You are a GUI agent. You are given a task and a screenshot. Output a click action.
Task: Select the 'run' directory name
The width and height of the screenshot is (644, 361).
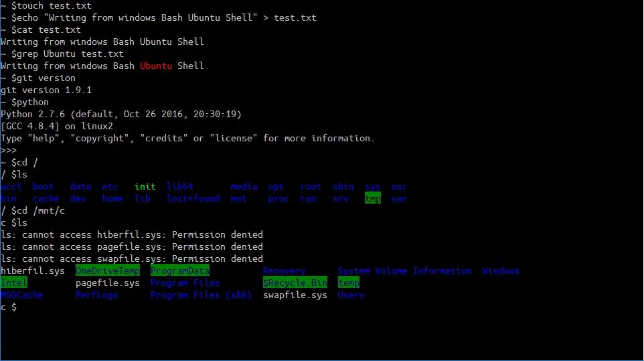pos(308,198)
